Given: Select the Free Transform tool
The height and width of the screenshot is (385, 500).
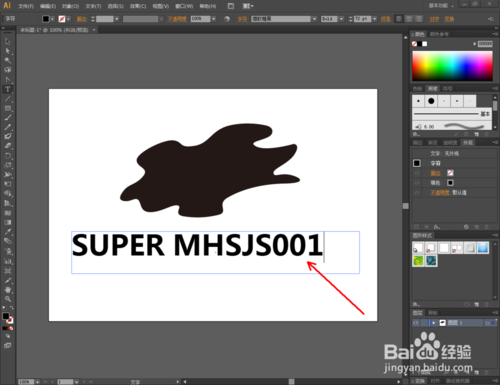Looking at the screenshot, I should point(8,184).
